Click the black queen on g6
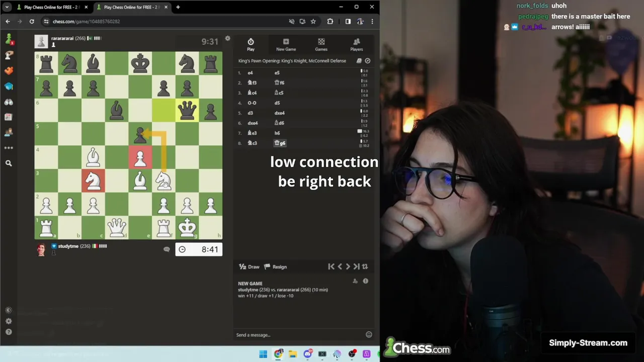This screenshot has width=644, height=362. click(x=187, y=110)
